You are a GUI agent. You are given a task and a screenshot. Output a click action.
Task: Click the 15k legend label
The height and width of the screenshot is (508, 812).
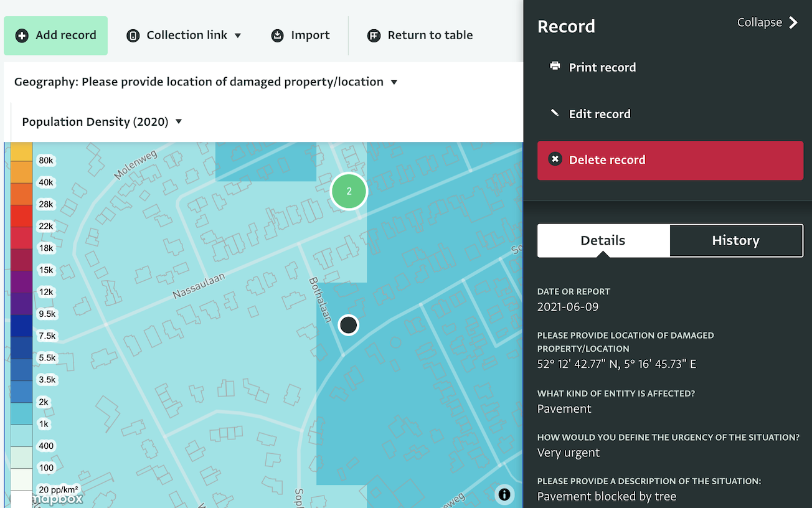tap(46, 270)
